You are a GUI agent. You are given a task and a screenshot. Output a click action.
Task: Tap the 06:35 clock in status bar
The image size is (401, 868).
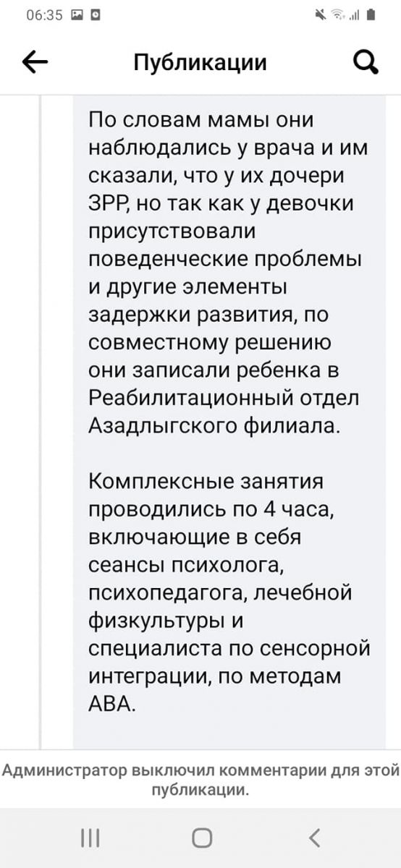tap(44, 14)
